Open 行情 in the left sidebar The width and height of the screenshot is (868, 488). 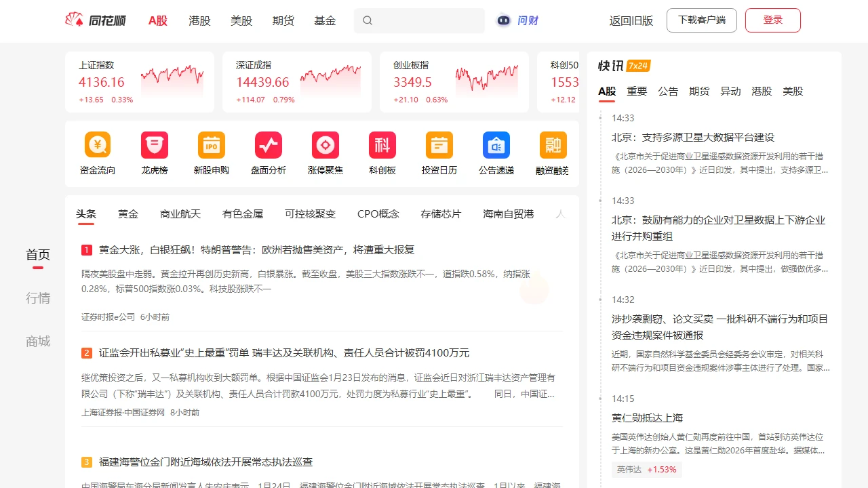37,298
